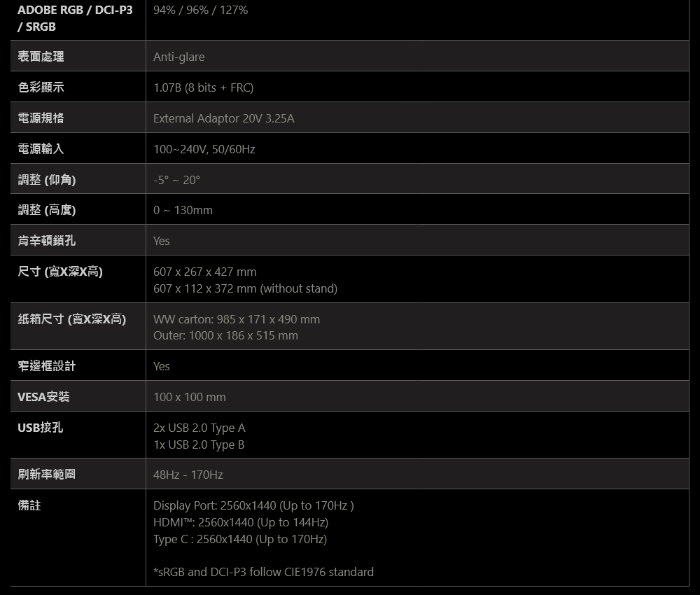Click the without stand dimensions line
Image resolution: width=700 pixels, height=595 pixels.
tap(245, 288)
